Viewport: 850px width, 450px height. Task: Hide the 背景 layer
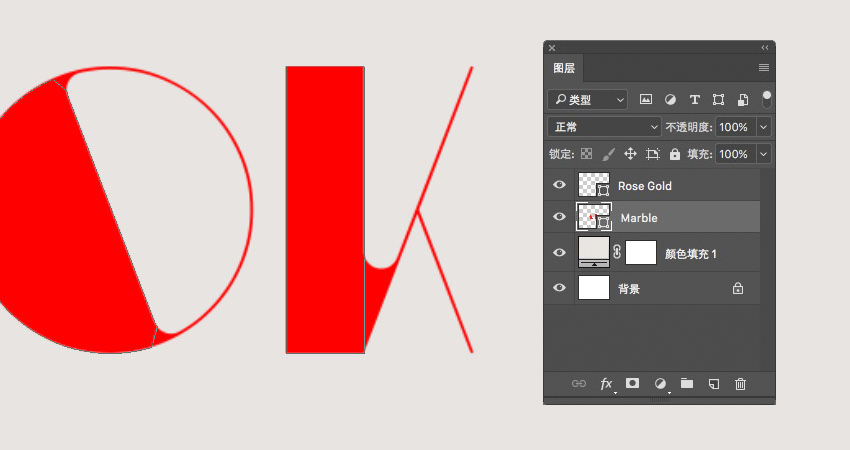click(x=559, y=288)
